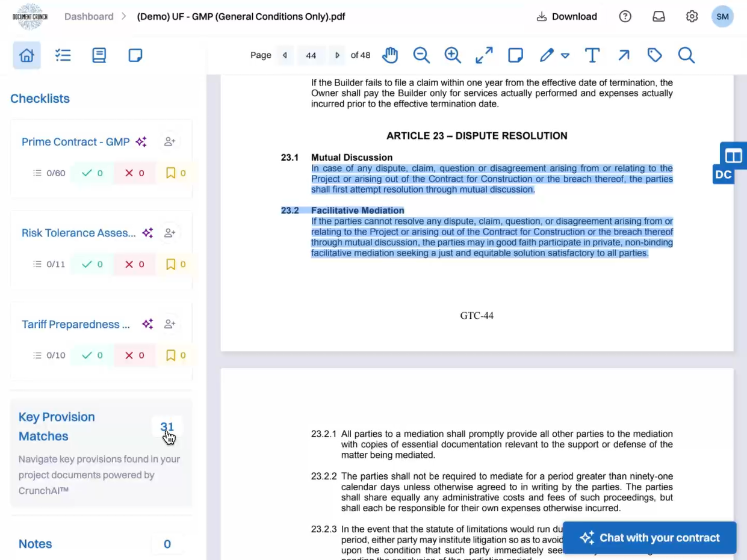
Task: Select the arrow annotation tool
Action: tap(624, 55)
